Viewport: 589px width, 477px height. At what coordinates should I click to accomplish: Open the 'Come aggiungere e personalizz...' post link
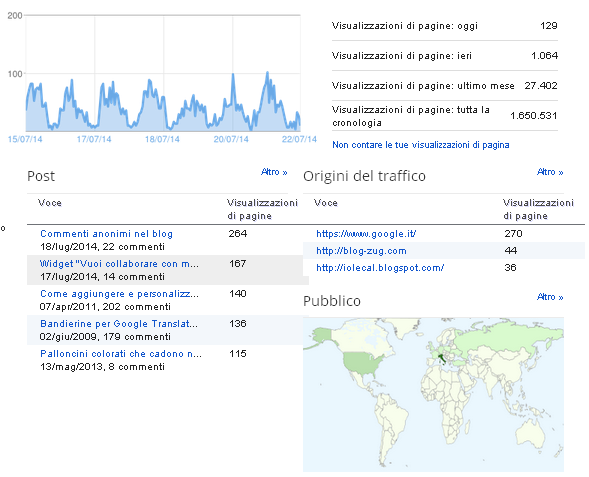click(x=119, y=294)
